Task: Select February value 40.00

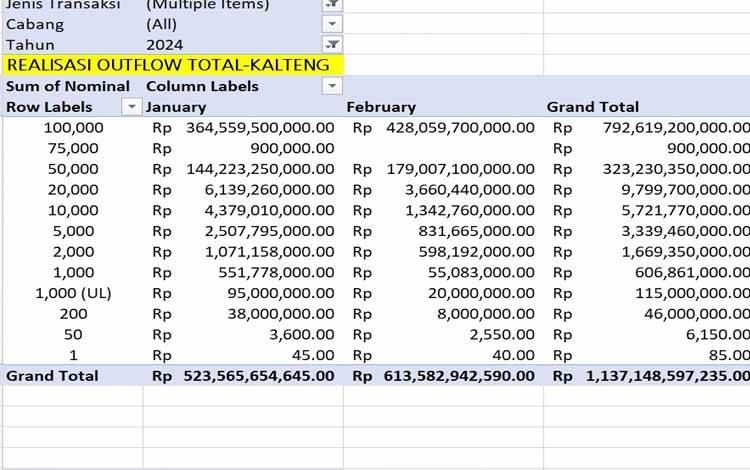Action: click(513, 355)
